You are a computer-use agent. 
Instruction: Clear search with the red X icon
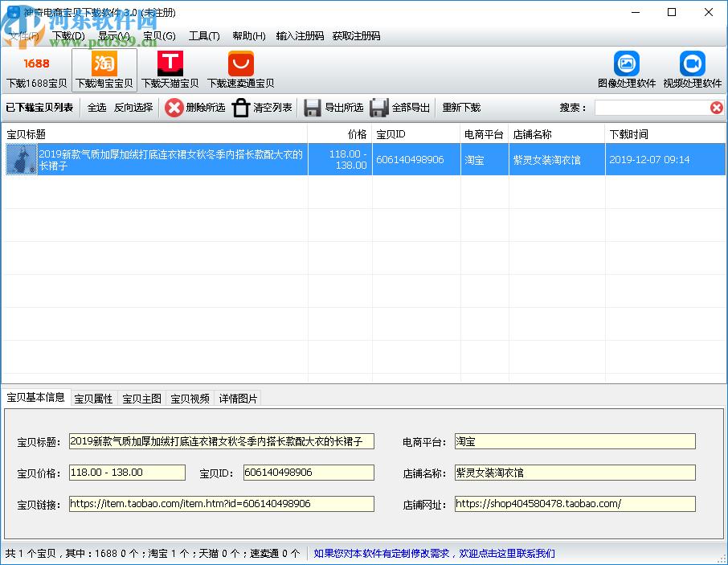[x=716, y=108]
